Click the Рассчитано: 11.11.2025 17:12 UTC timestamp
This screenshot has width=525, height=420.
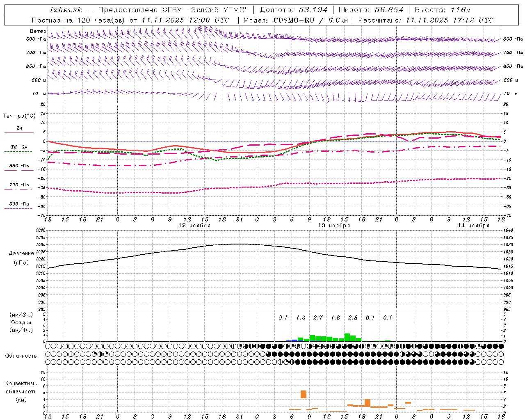426,20
